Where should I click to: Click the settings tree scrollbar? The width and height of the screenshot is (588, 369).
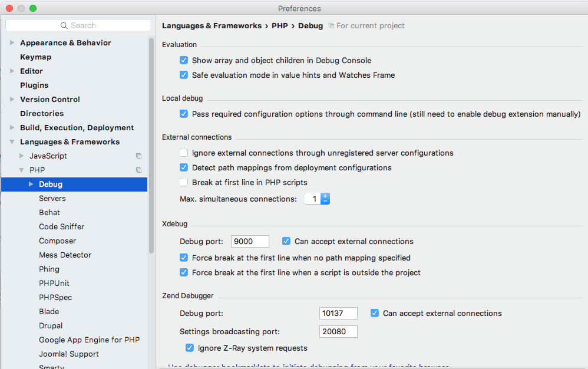tap(151, 146)
